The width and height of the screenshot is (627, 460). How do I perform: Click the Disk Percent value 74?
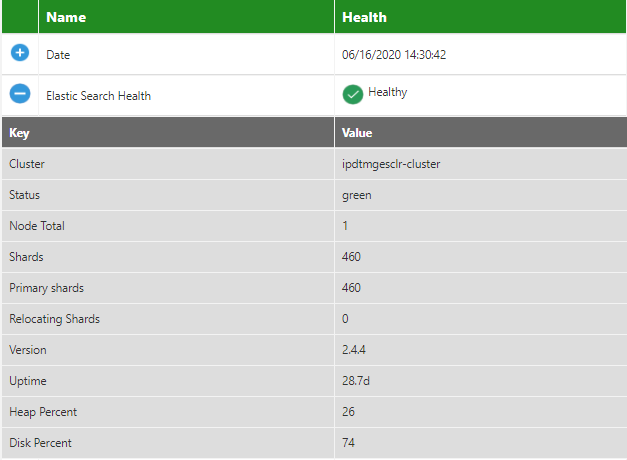click(349, 443)
